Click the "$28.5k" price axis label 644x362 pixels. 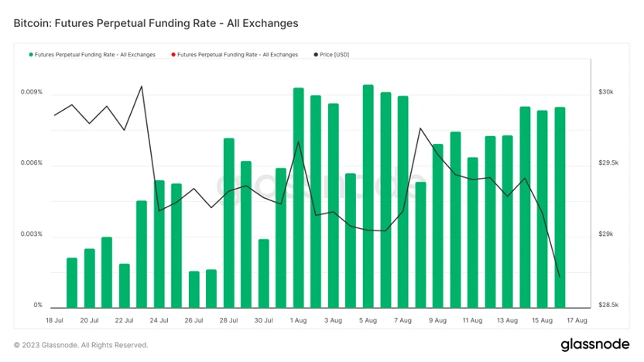608,306
